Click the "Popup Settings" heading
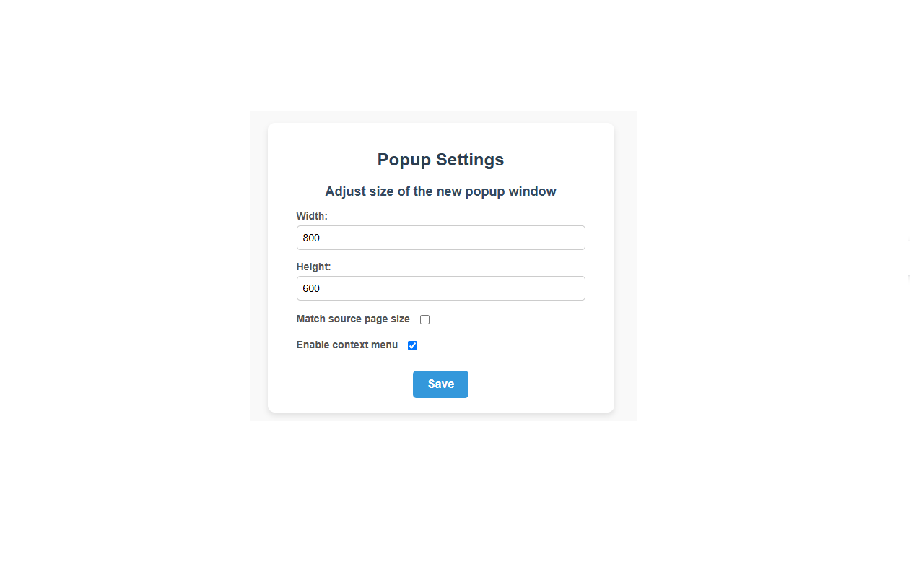The width and height of the screenshot is (924, 578). click(440, 160)
